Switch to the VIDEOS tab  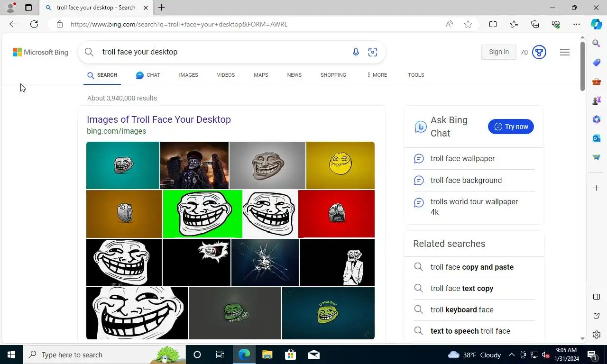coord(226,75)
